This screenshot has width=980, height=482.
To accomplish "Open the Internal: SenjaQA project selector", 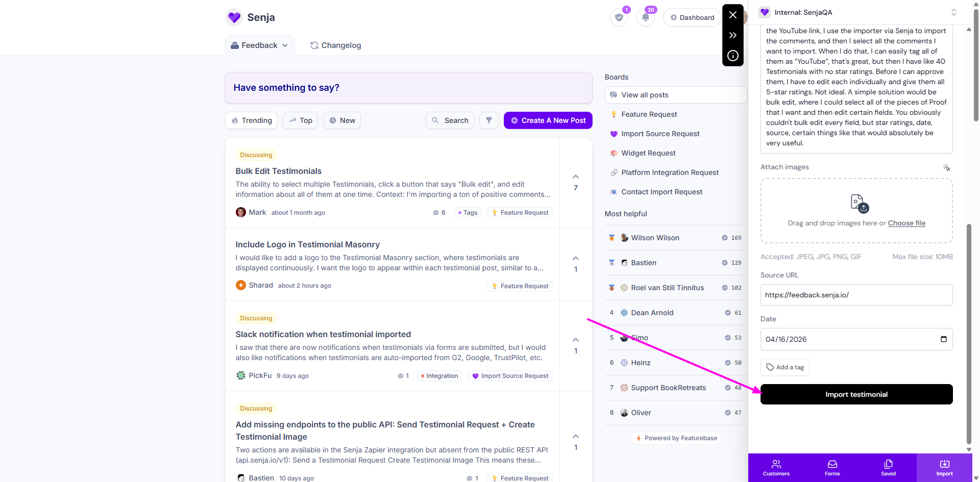I will (856, 12).
